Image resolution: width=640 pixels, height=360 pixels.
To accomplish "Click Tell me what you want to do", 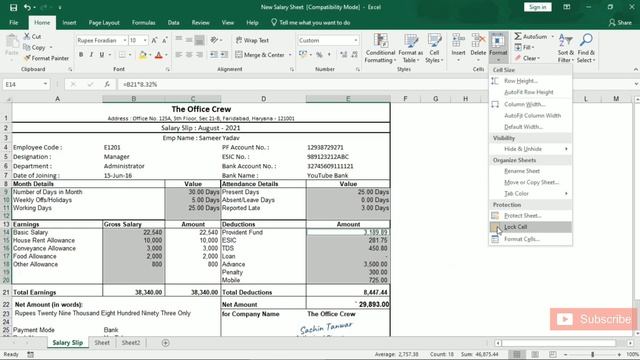I will (311, 23).
